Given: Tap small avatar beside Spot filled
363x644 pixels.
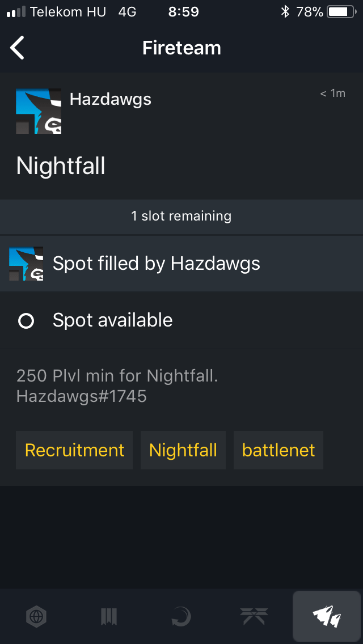Looking at the screenshot, I should tap(26, 264).
